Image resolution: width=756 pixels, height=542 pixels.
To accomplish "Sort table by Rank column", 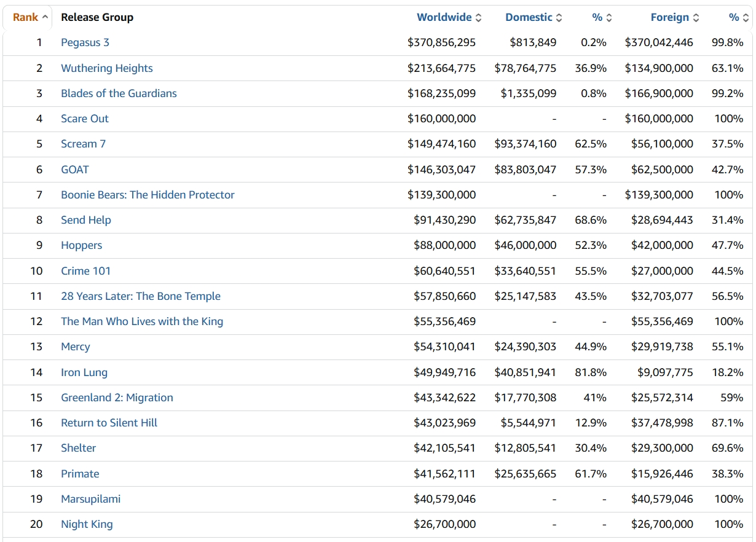I will [x=25, y=17].
